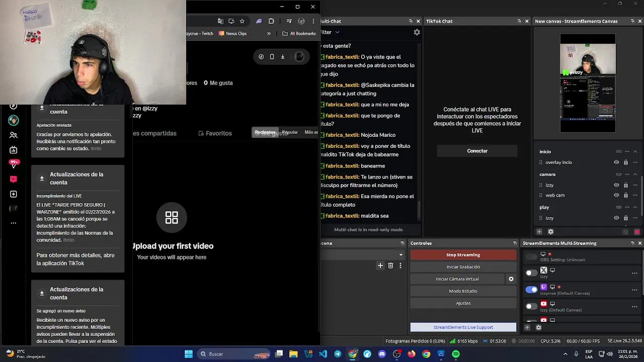Screen dimensions: 644x362
Task: Add new item in StreamElements Canvas panel
Action: [x=539, y=232]
